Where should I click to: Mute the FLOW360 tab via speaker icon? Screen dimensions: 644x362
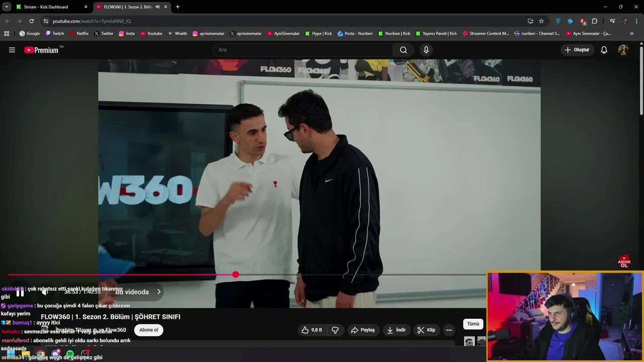click(157, 7)
